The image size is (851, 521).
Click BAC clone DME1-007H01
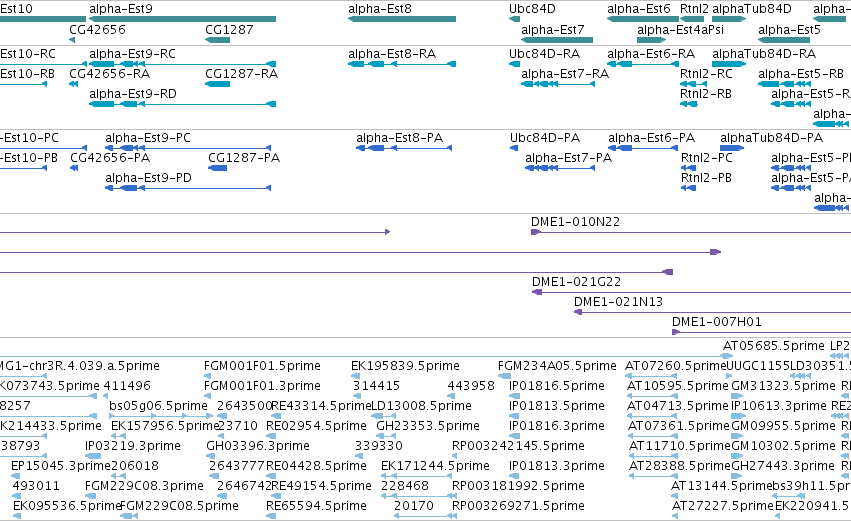coord(717,322)
